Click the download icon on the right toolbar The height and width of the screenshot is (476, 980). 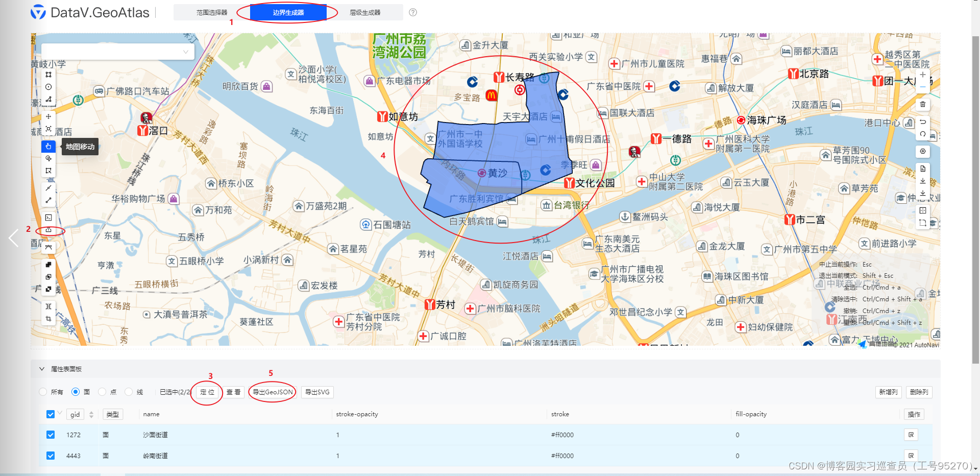click(x=923, y=181)
